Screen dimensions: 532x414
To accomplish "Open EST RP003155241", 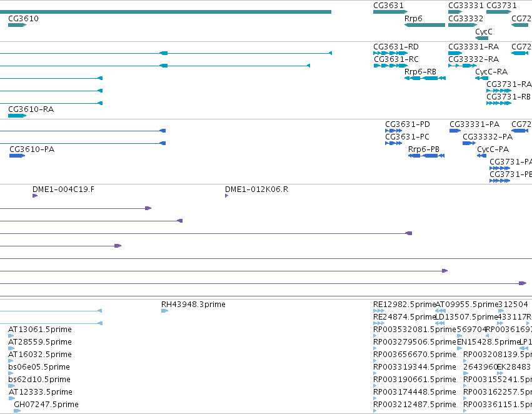I will click(x=465, y=386).
